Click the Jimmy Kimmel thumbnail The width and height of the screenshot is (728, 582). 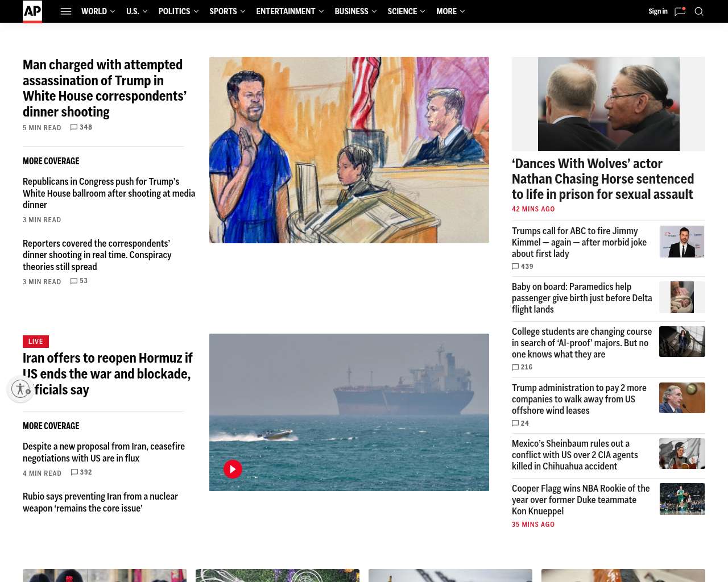coord(682,242)
